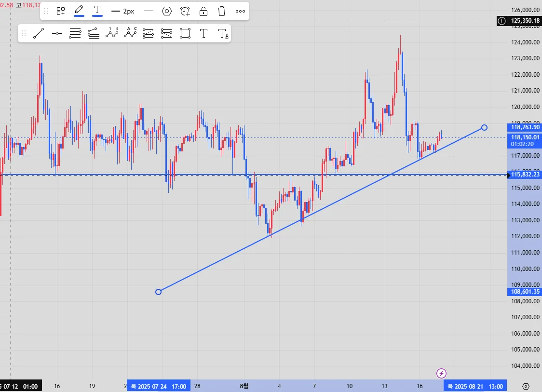Screen dimensions: 542x392
Task: Select the Horizontal Line tool
Action: coord(57,34)
